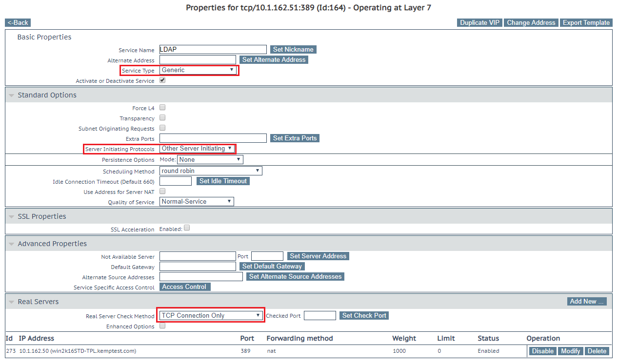Focus Not Available Server address field
Screen dimensions: 618x364
pyautogui.click(x=198, y=256)
